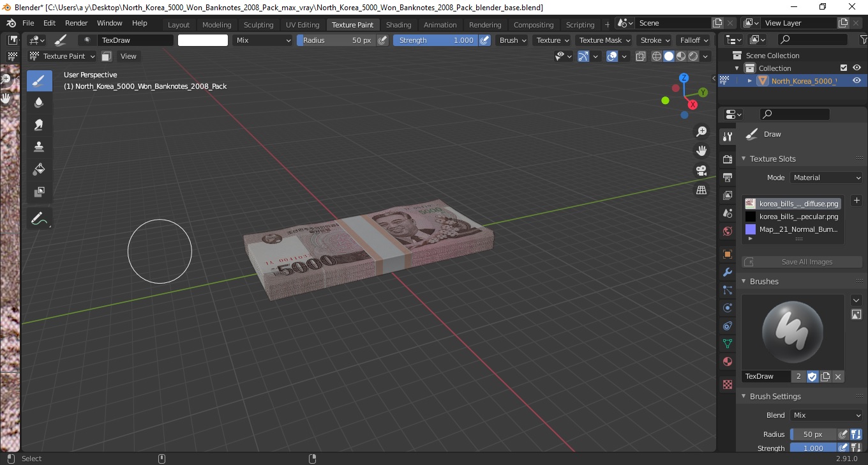Open Texture Properties checker tab
Image resolution: width=868 pixels, height=465 pixels.
[x=727, y=385]
